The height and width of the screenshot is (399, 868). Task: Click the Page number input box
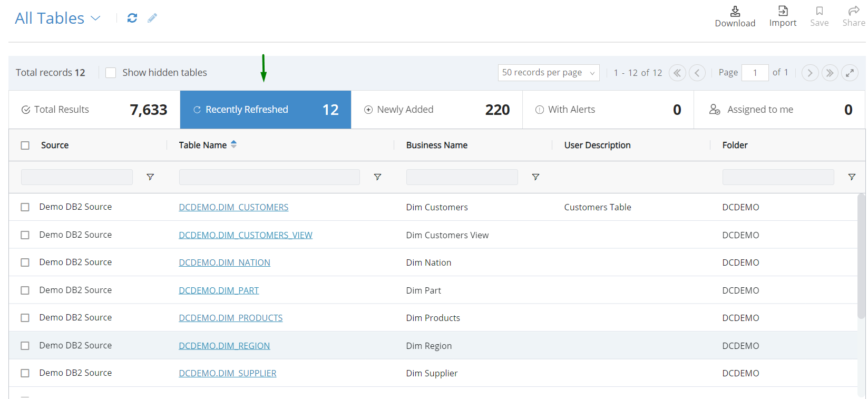[x=755, y=73]
